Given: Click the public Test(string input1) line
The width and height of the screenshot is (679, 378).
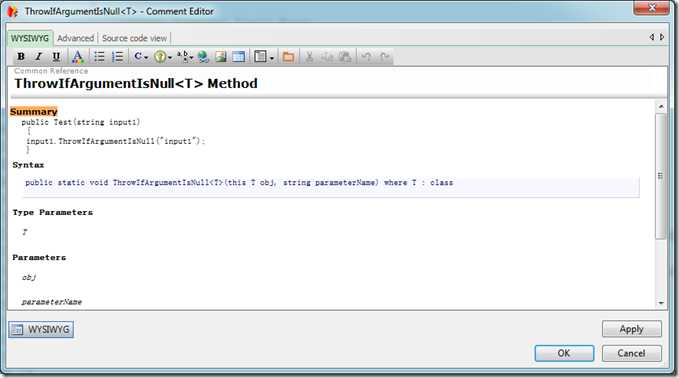Looking at the screenshot, I should (81, 122).
